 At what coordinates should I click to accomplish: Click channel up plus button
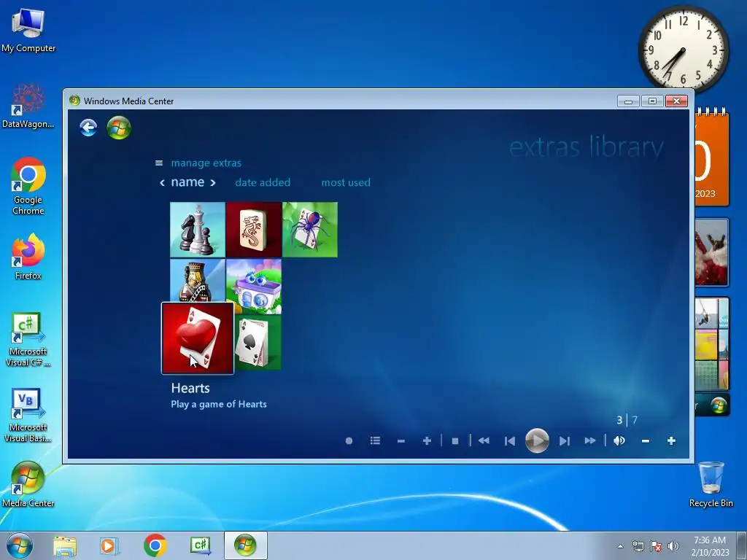pyautogui.click(x=427, y=440)
